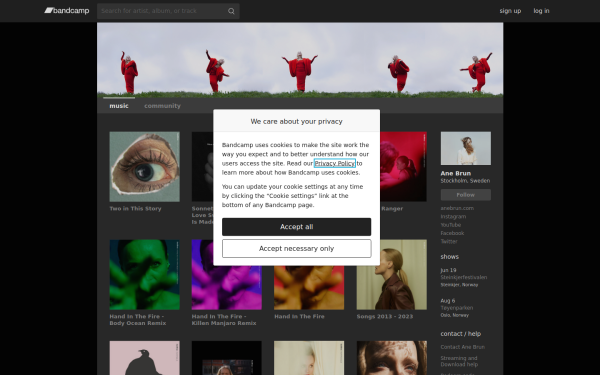600x375 pixels.
Task: Click the pink bird silhouette album cover
Action: 144,358
